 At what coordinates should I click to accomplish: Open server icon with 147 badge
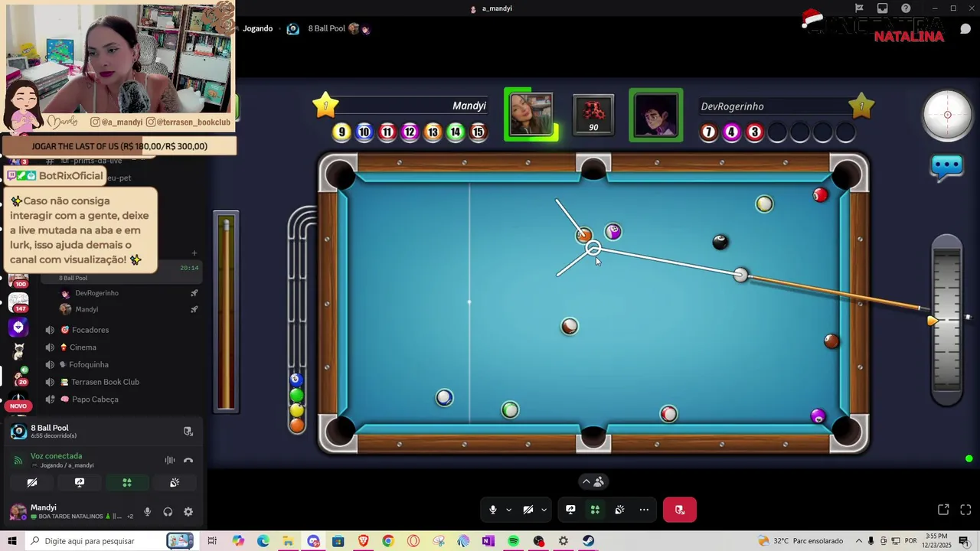click(x=18, y=303)
